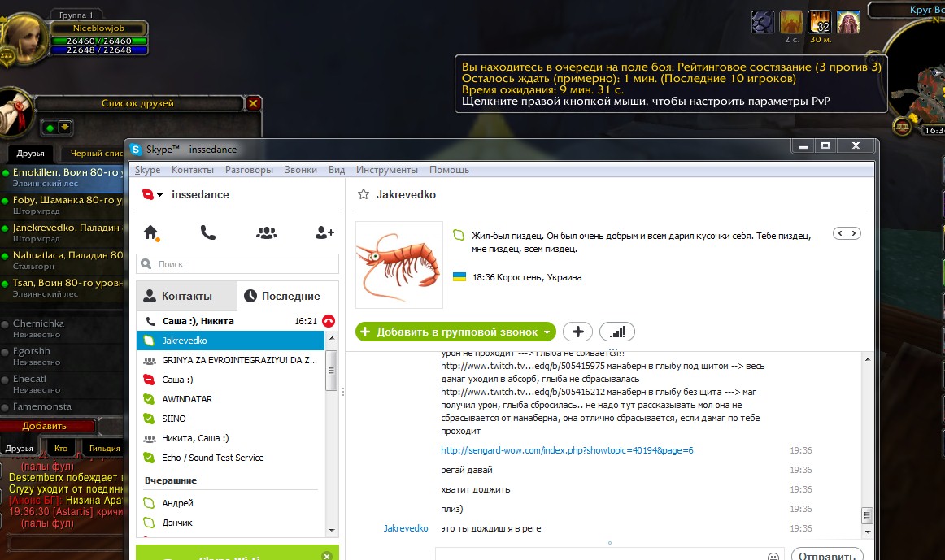This screenshot has width=945, height=560.
Task: Select the SIINO contact
Action: coord(230,419)
